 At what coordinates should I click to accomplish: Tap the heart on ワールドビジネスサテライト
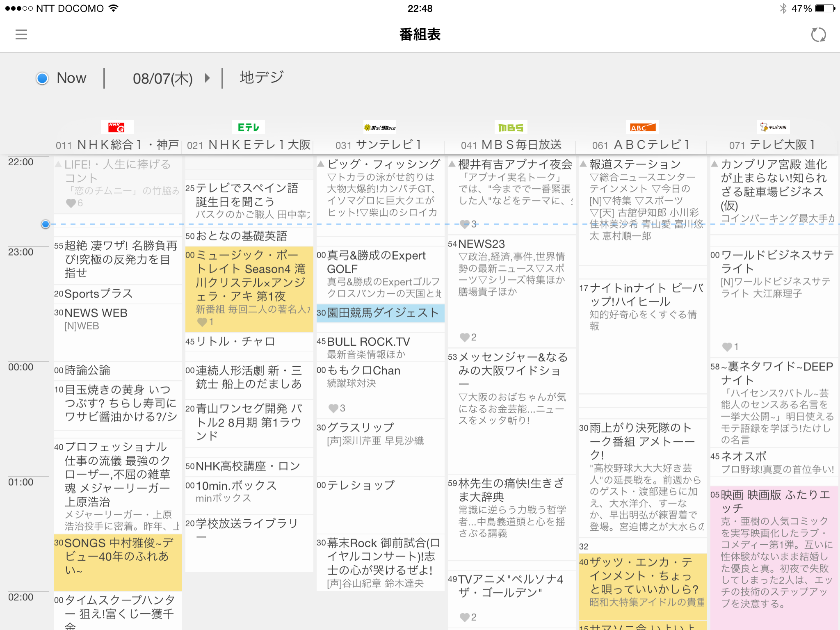tap(727, 347)
